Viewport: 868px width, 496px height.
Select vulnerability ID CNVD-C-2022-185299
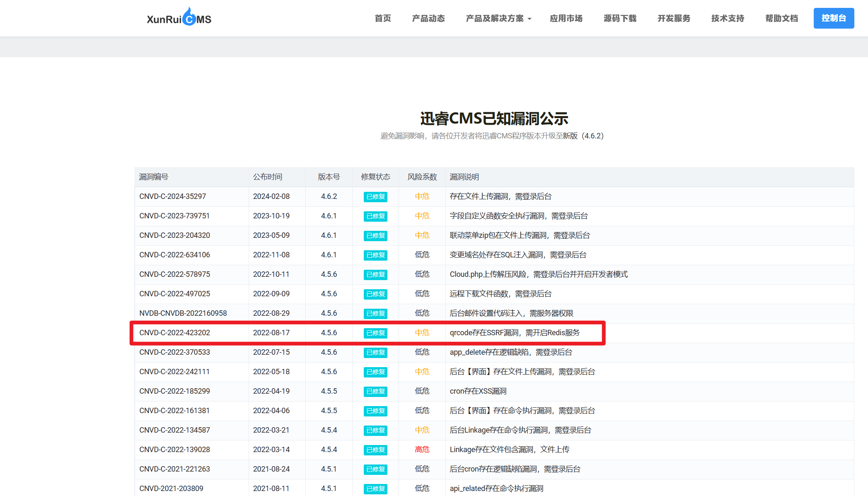pyautogui.click(x=175, y=391)
